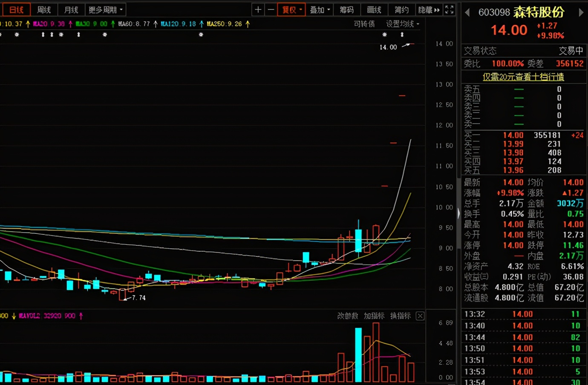
Task: Click the low price marker 7.74
Action: pos(138,298)
